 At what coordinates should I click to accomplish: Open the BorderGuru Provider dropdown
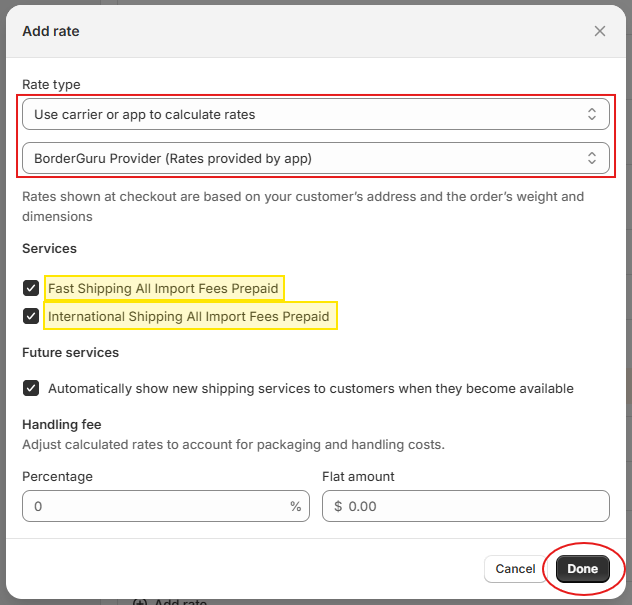[x=300, y=157]
